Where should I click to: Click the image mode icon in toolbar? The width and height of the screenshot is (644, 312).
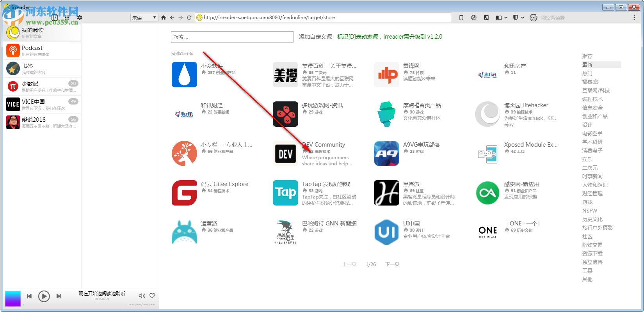coord(486,18)
